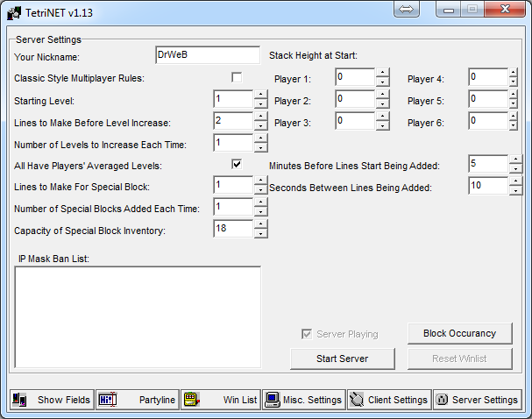Increase Player 2 stack height
The image size is (532, 419).
[x=382, y=95]
